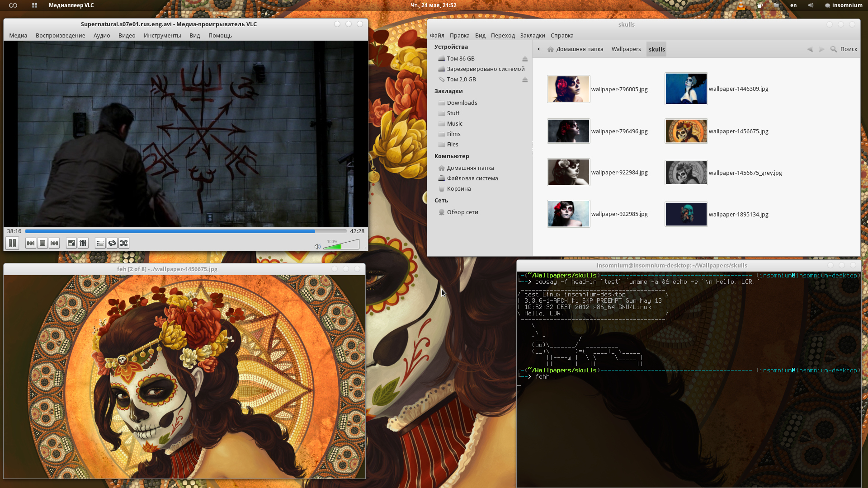This screenshot has width=868, height=488.
Task: Eject the Том 2,0 GB volume
Action: pos(525,80)
